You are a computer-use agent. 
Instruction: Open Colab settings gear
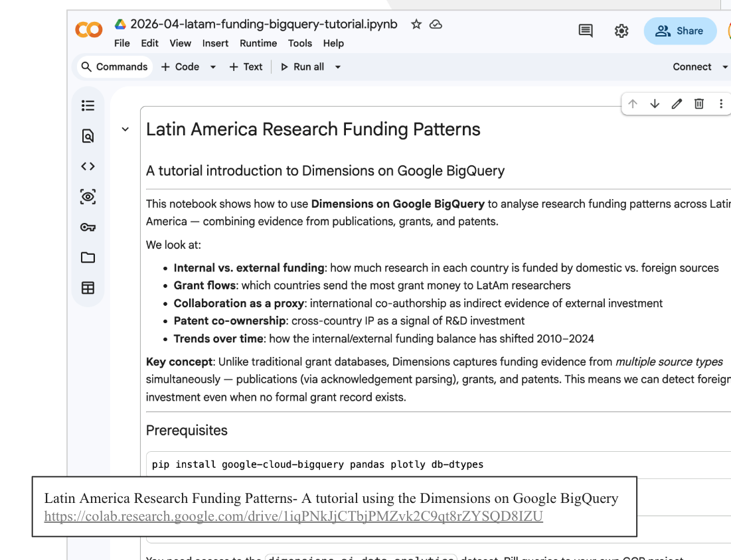tap(621, 31)
